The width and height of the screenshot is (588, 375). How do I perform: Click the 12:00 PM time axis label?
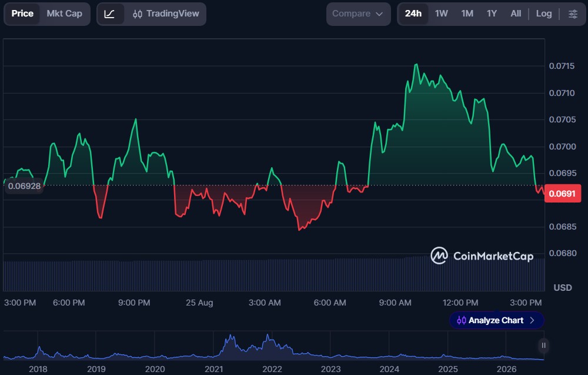[460, 303]
